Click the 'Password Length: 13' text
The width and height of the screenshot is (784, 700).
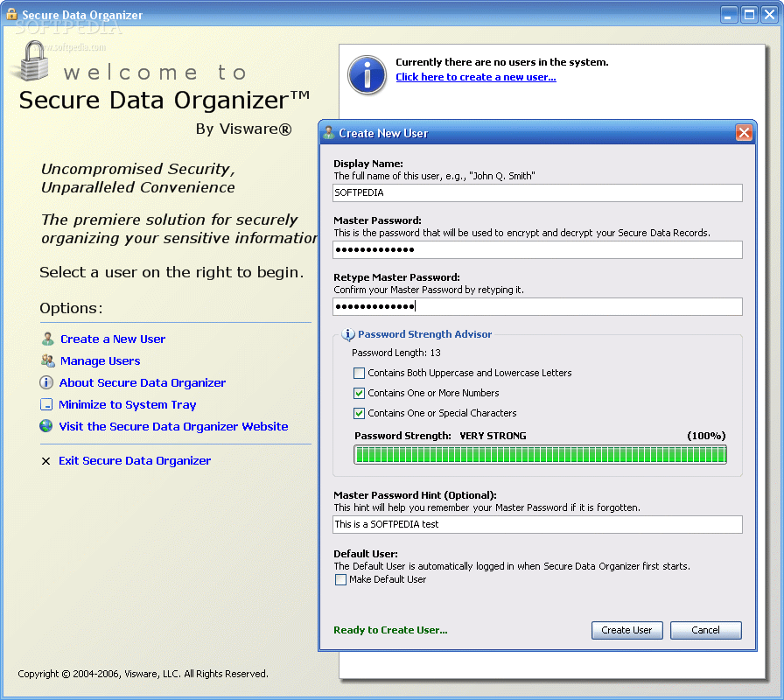click(x=396, y=353)
